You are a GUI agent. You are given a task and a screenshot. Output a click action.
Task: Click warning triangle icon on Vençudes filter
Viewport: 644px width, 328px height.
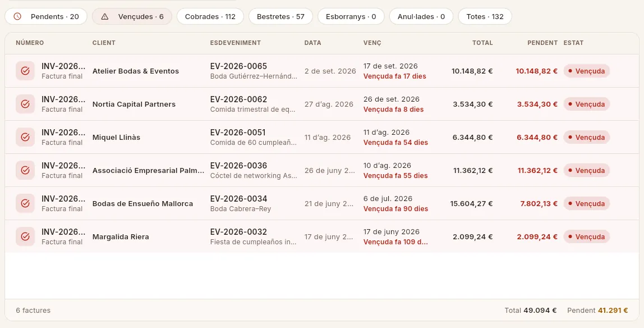[105, 16]
